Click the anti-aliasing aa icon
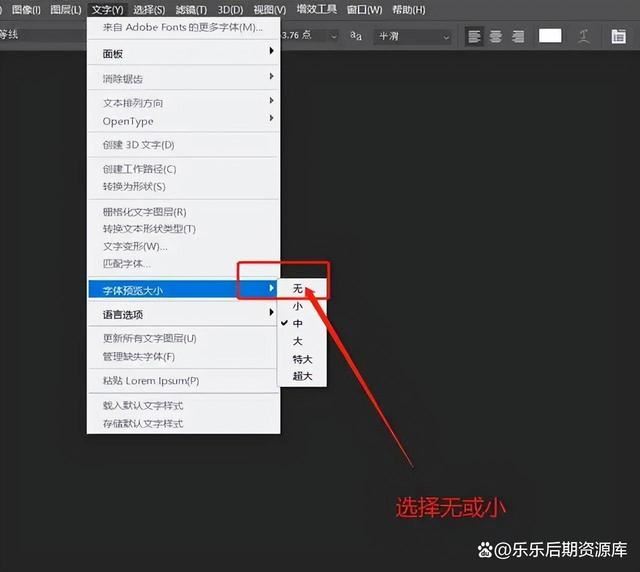640x572 pixels. pyautogui.click(x=356, y=36)
